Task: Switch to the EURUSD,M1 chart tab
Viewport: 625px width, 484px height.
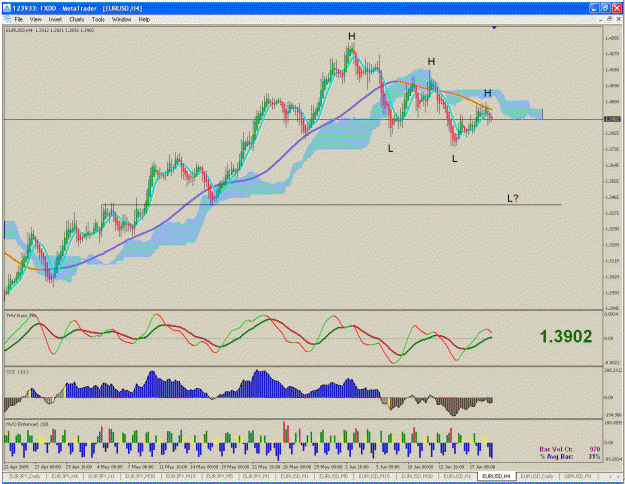Action: 295,476
